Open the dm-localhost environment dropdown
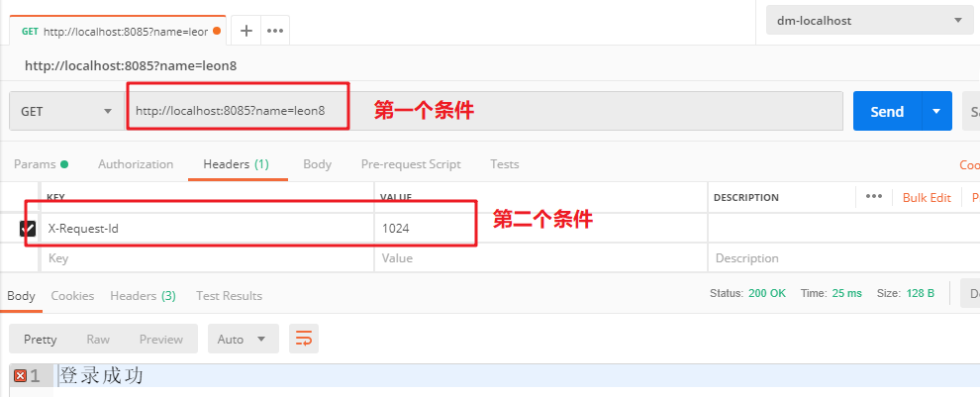 [870, 21]
